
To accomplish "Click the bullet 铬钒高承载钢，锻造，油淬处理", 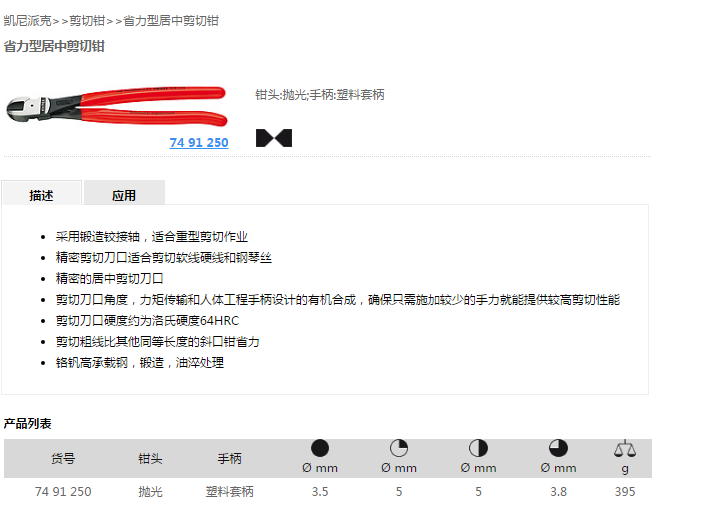I will [x=140, y=362].
